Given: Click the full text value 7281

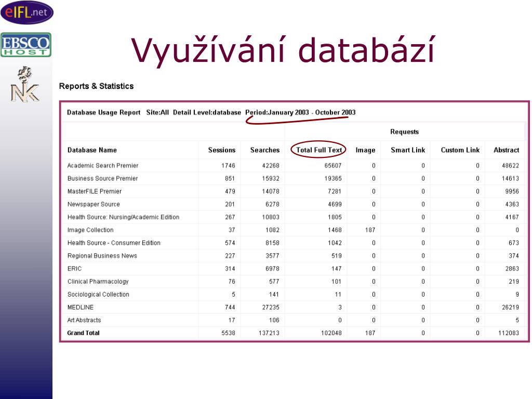Looking at the screenshot, I should coord(335,191).
